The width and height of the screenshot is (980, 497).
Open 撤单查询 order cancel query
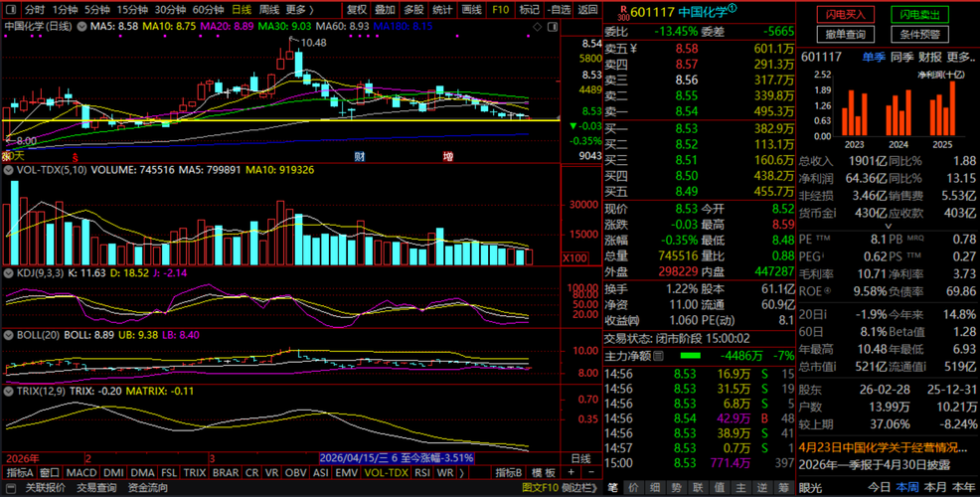[x=846, y=35]
